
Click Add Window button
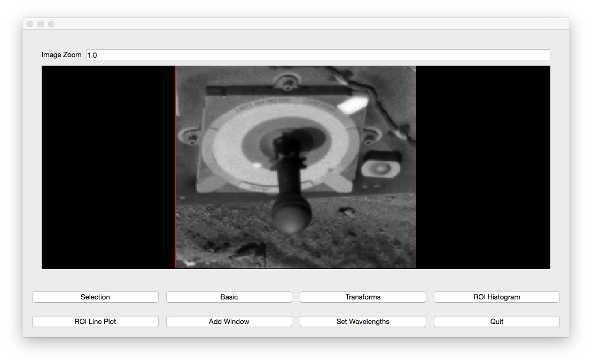229,321
